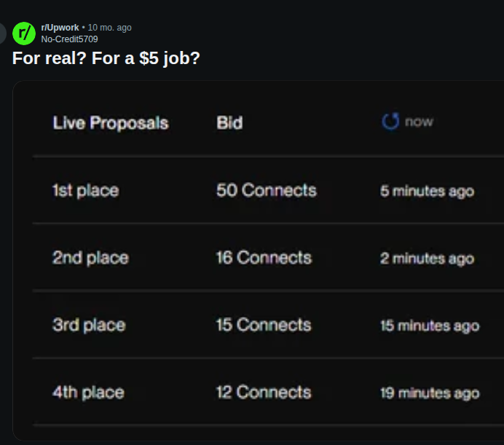
Task: Open the r/Upwork subreddit link
Action: click(60, 28)
